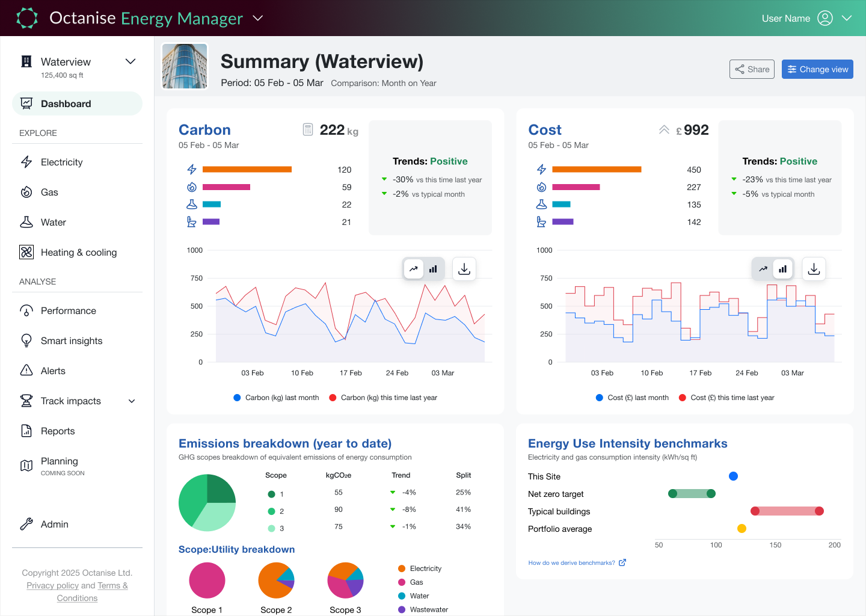Viewport: 866px width, 616px height.
Task: Click the double-chevron icon beside £992
Action: click(664, 129)
